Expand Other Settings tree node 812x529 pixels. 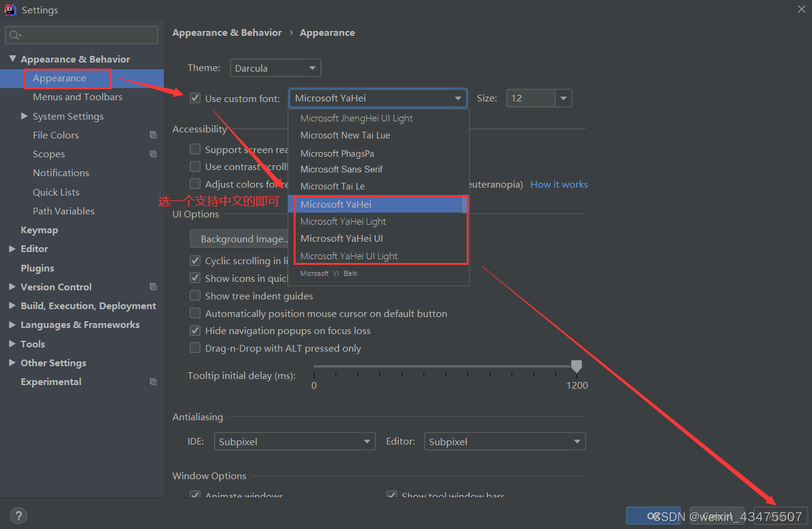13,363
